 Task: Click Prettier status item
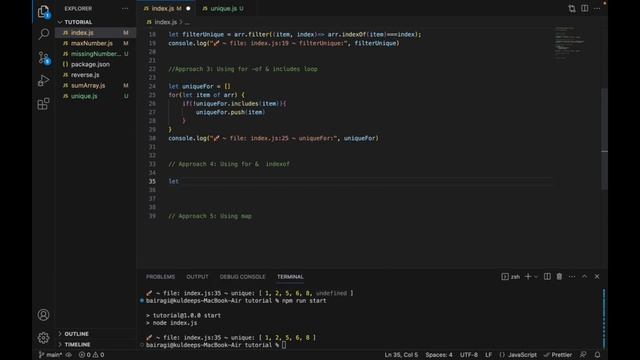(558, 355)
